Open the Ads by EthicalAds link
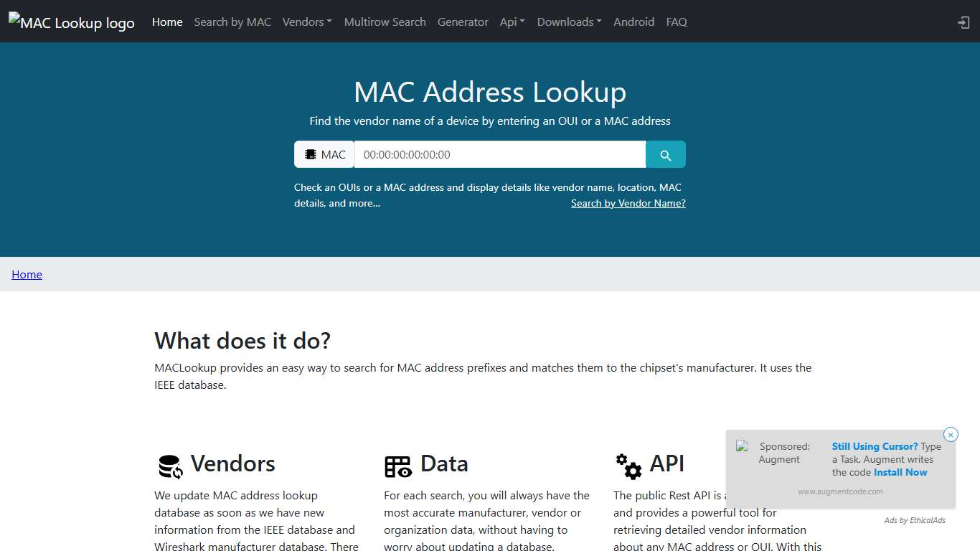 click(x=914, y=520)
